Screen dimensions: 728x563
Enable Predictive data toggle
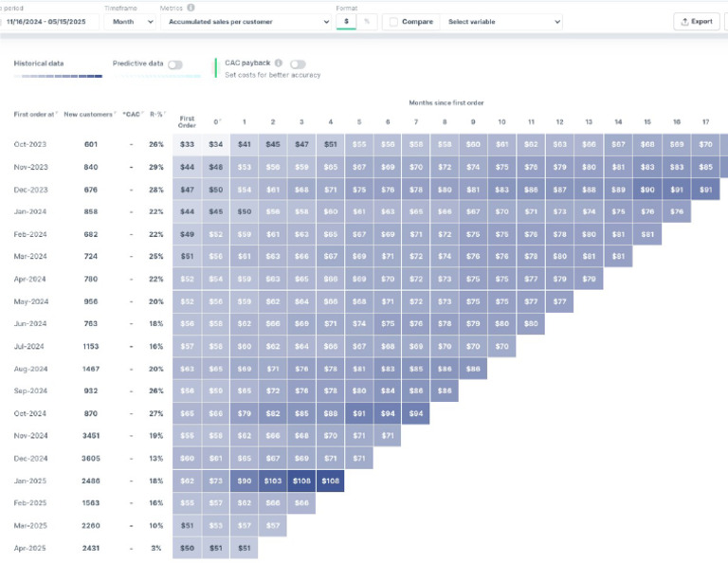point(175,64)
